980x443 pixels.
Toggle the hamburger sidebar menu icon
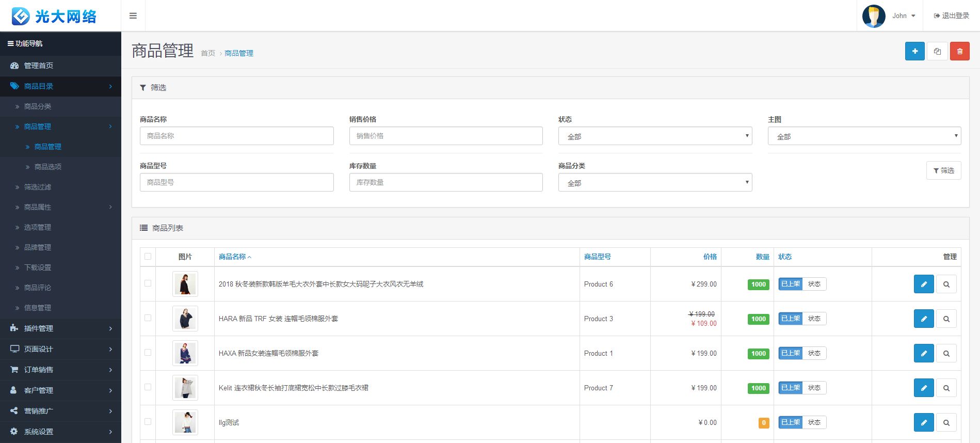point(133,16)
